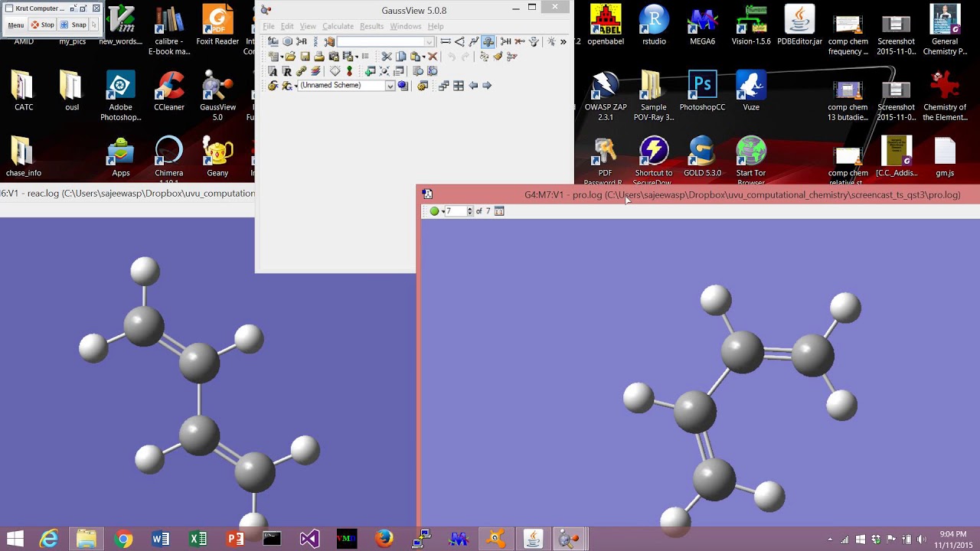Toggle the mouse pointer button in Krut recorder
Image resolution: width=980 pixels, height=551 pixels.
[x=94, y=24]
